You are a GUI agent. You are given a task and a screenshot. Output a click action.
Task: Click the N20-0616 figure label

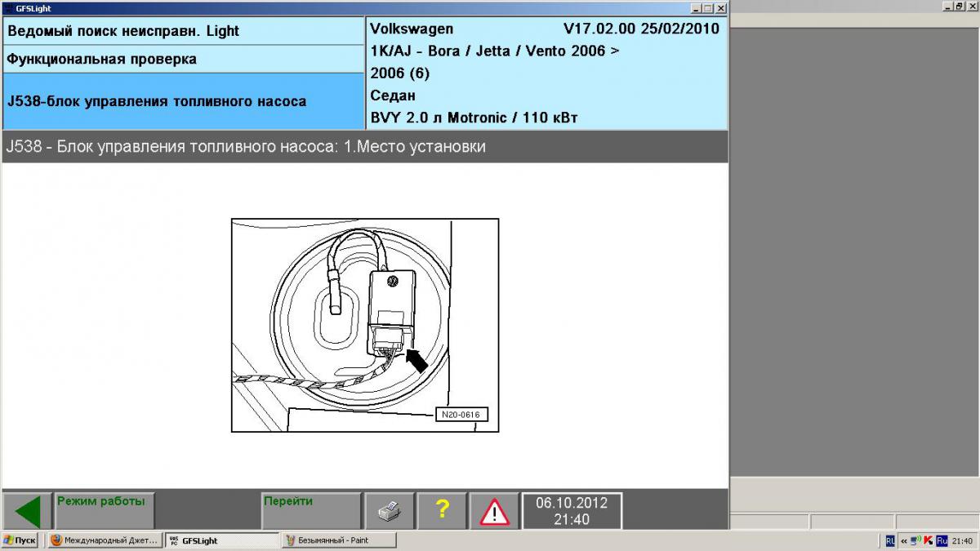click(x=461, y=415)
